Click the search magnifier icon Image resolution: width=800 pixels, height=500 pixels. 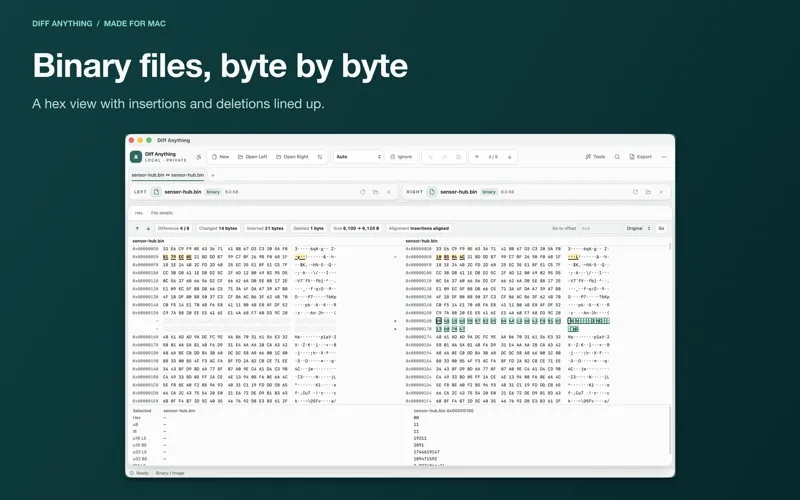617,157
